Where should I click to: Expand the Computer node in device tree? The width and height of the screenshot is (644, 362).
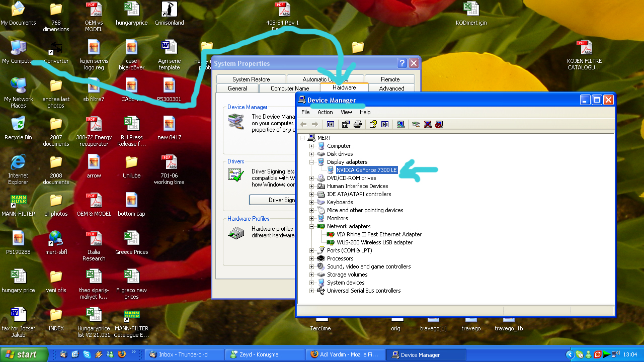(311, 146)
